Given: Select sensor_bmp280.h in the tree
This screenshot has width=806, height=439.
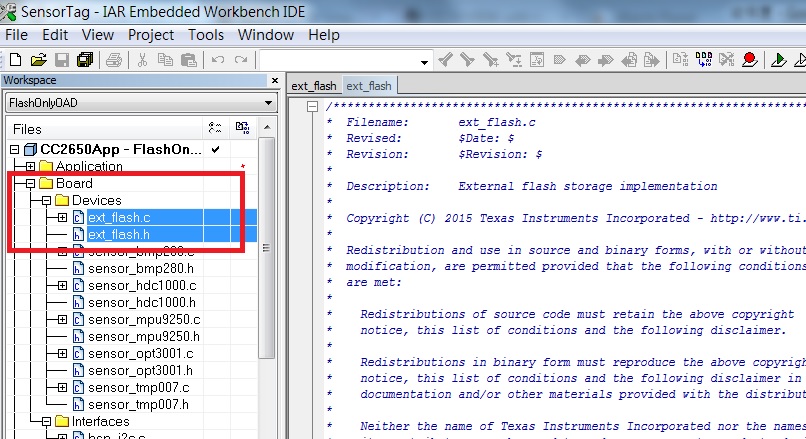Looking at the screenshot, I should click(x=141, y=268).
